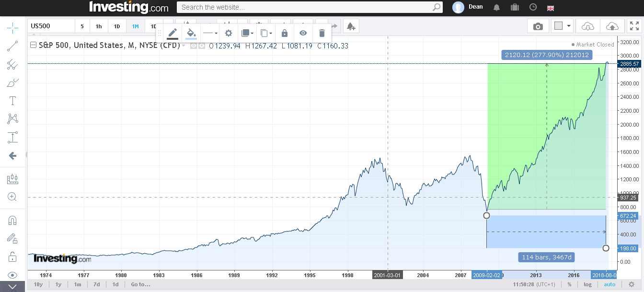This screenshot has height=292, width=644.
Task: Toggle auto scale
Action: 609,284
